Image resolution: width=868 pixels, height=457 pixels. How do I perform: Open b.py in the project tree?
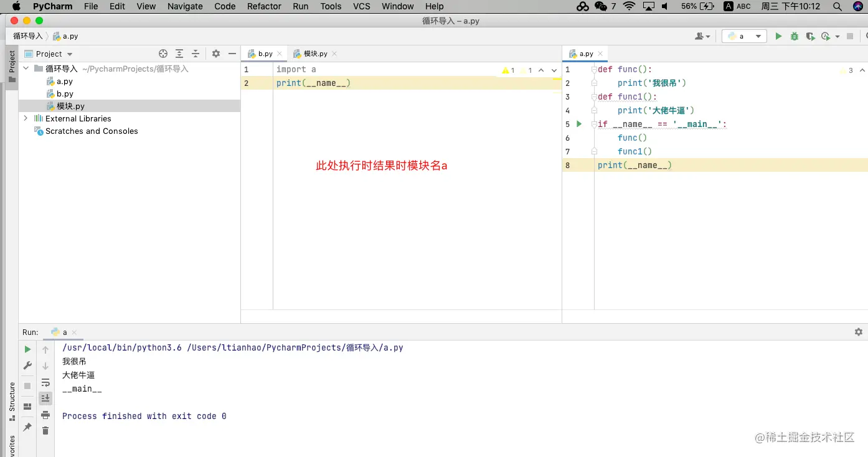tap(65, 94)
